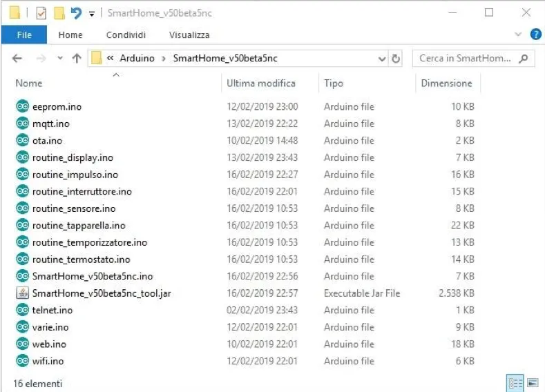Select file name eeprom.ino
The image size is (545, 392).
(57, 106)
